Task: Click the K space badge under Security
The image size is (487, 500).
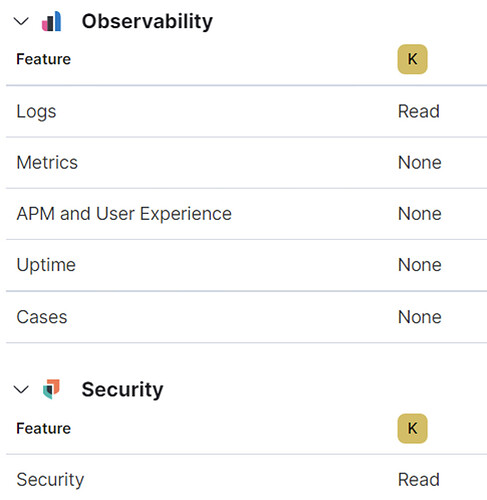Action: point(412,428)
